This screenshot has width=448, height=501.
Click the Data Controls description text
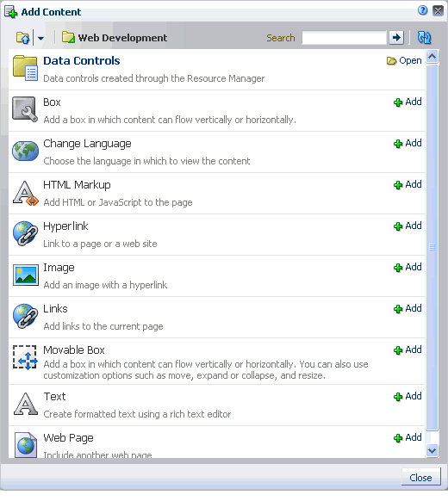click(154, 78)
